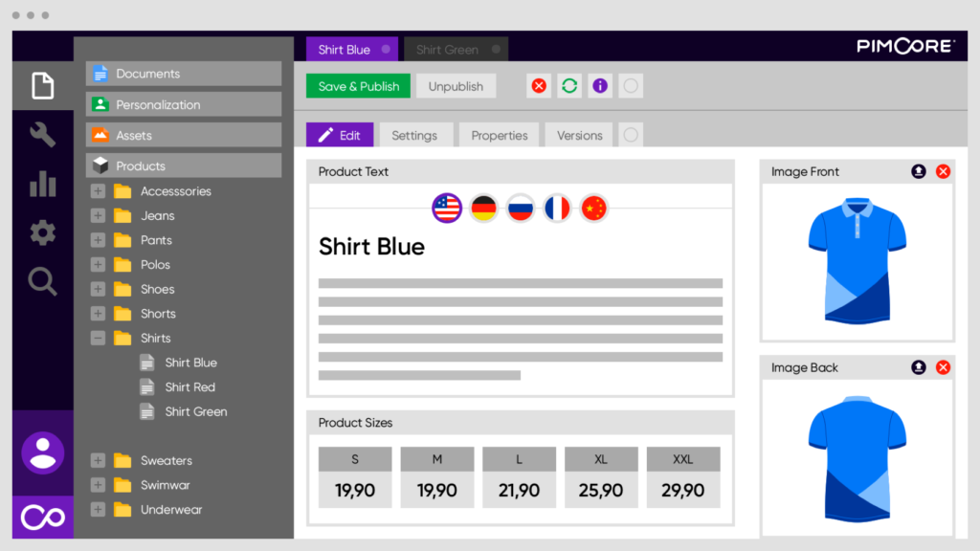The image size is (980, 551).
Task: Expand the Jeans folder
Action: tap(98, 216)
